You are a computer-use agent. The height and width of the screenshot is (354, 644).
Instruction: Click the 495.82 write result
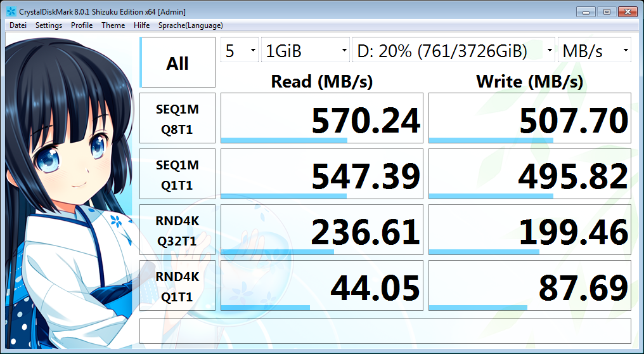[530, 174]
